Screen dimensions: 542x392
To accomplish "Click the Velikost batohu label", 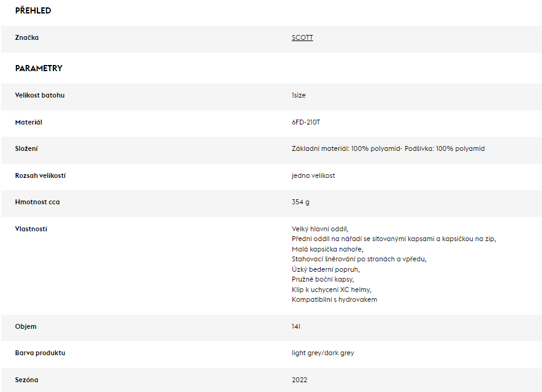I will pyautogui.click(x=40, y=95).
